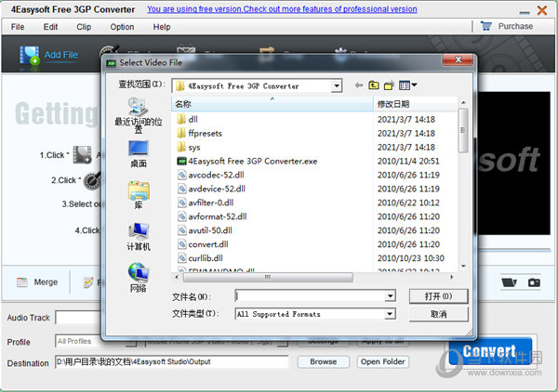Click the date 2010/10/23 10:30
Screen dimensions: 558x392
(x=411, y=258)
